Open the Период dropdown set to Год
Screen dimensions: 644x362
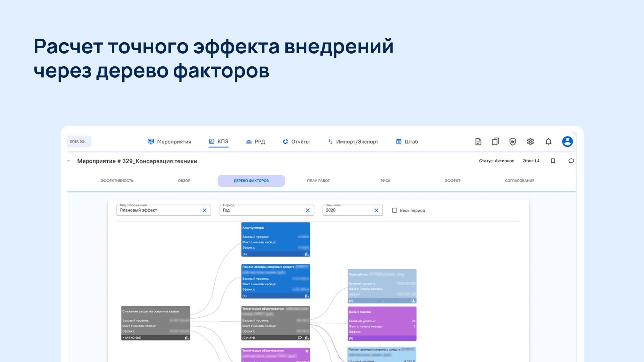coord(262,210)
